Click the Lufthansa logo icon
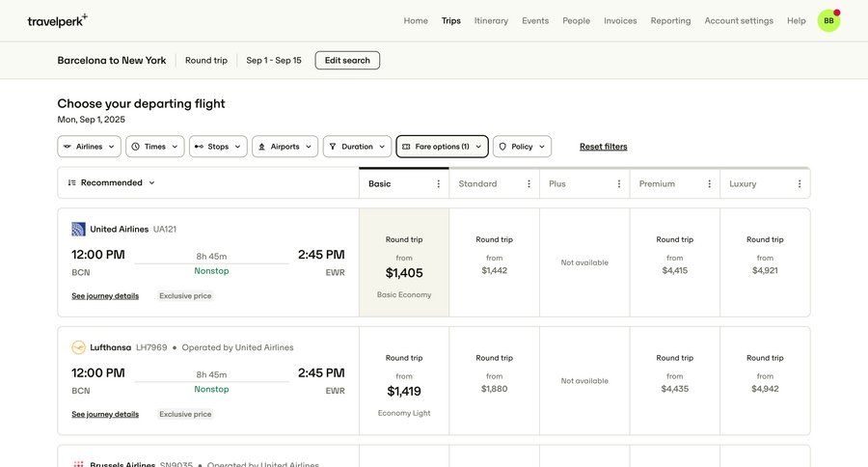Viewport: 868px width, 467px height. 78,347
